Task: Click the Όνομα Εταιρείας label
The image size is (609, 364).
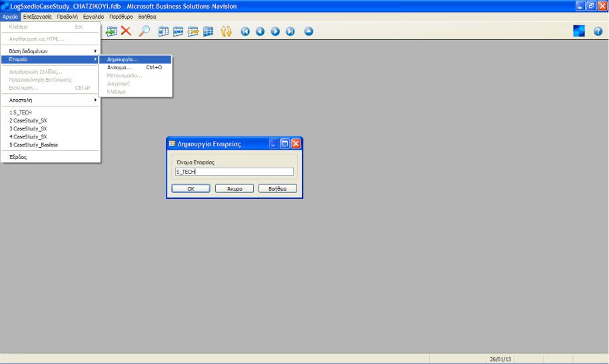Action: 195,162
